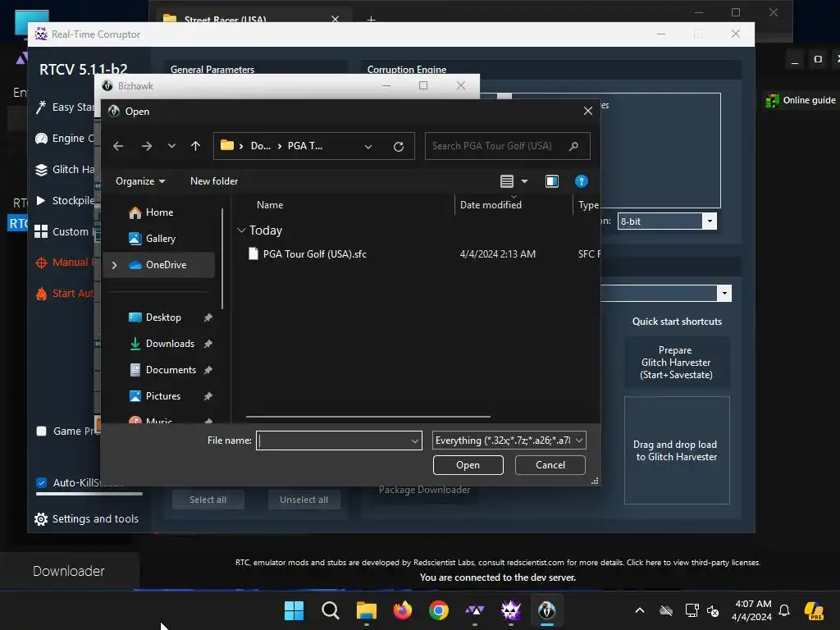Sort by Date modified column

491,204
